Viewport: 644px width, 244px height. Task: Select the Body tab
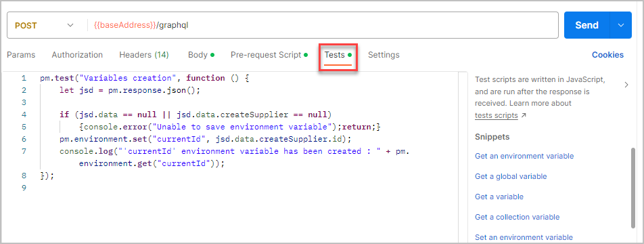pyautogui.click(x=201, y=55)
